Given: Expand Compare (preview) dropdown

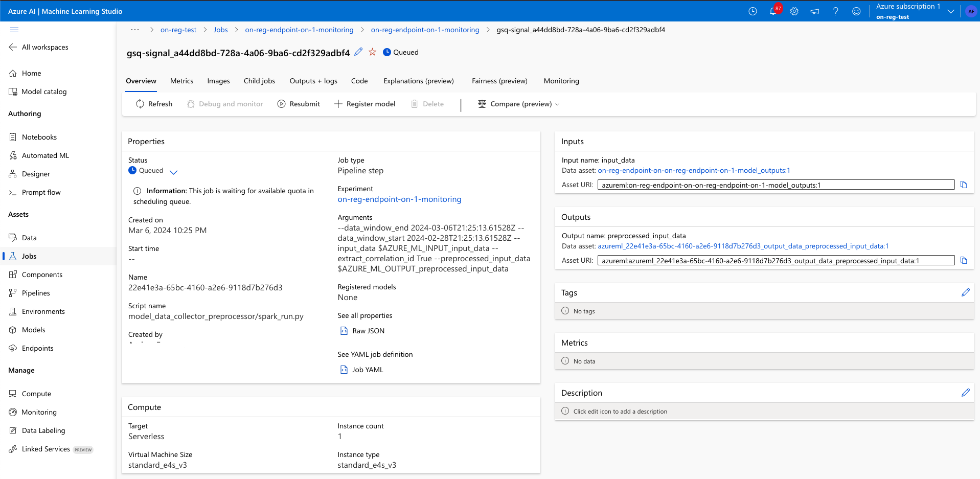Looking at the screenshot, I should point(519,104).
